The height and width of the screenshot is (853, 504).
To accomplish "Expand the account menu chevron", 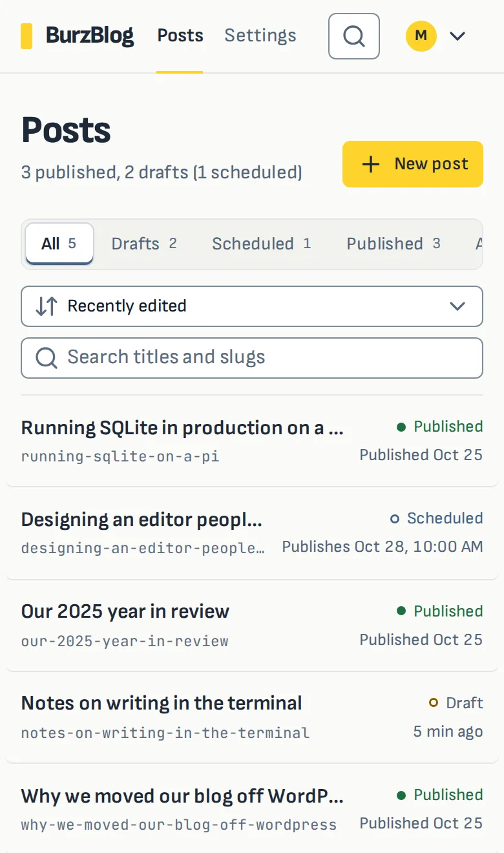I will [x=457, y=36].
